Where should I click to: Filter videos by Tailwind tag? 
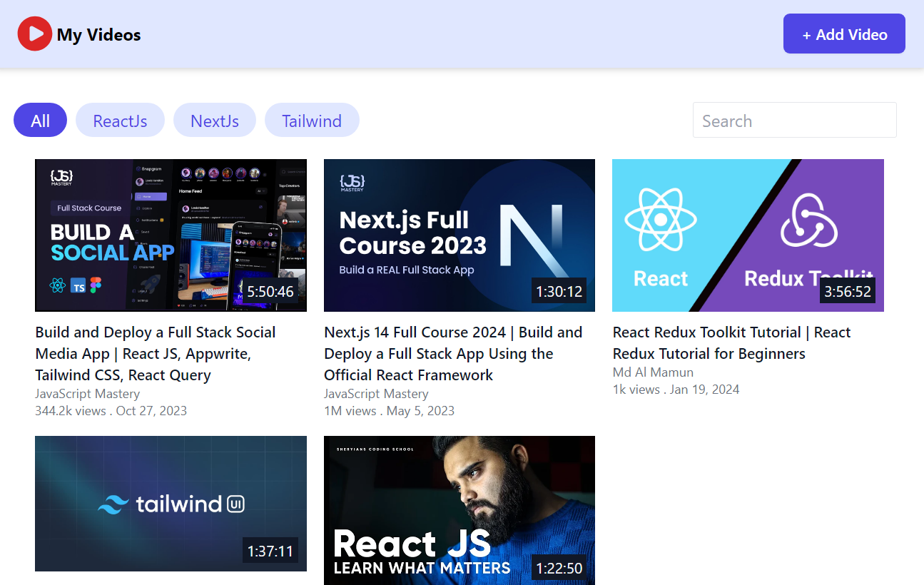[x=312, y=121]
